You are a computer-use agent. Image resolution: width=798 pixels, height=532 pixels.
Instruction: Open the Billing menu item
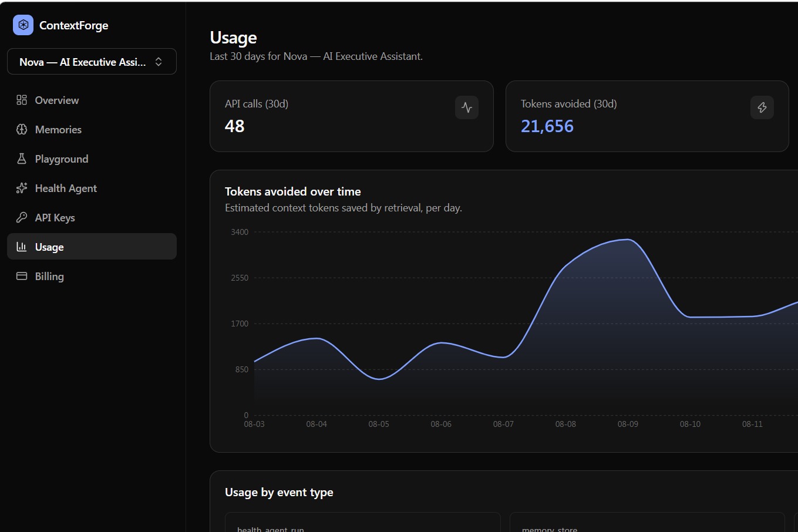pos(92,276)
